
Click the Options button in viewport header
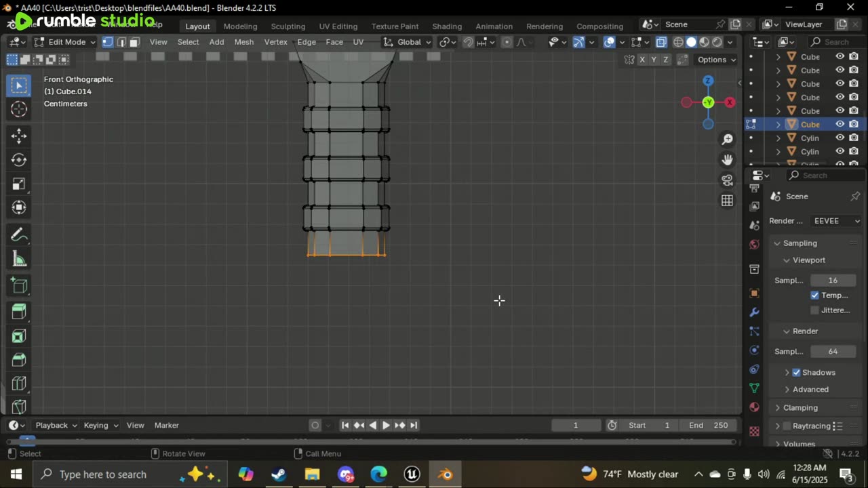pos(716,60)
